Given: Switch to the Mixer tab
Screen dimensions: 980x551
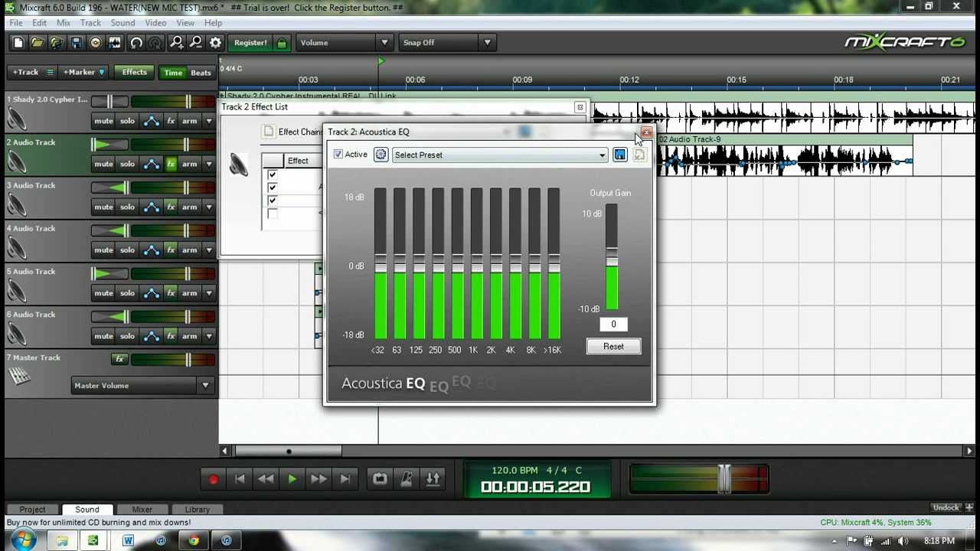Looking at the screenshot, I should coord(142,510).
